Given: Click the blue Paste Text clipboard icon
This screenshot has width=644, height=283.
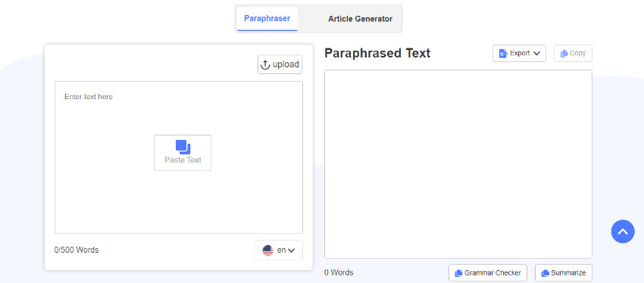Looking at the screenshot, I should pyautogui.click(x=183, y=147).
